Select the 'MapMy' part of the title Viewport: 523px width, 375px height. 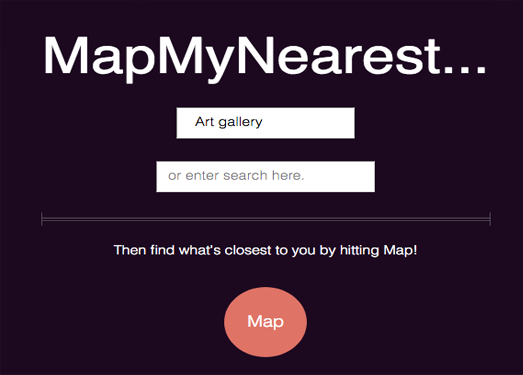tap(138, 59)
